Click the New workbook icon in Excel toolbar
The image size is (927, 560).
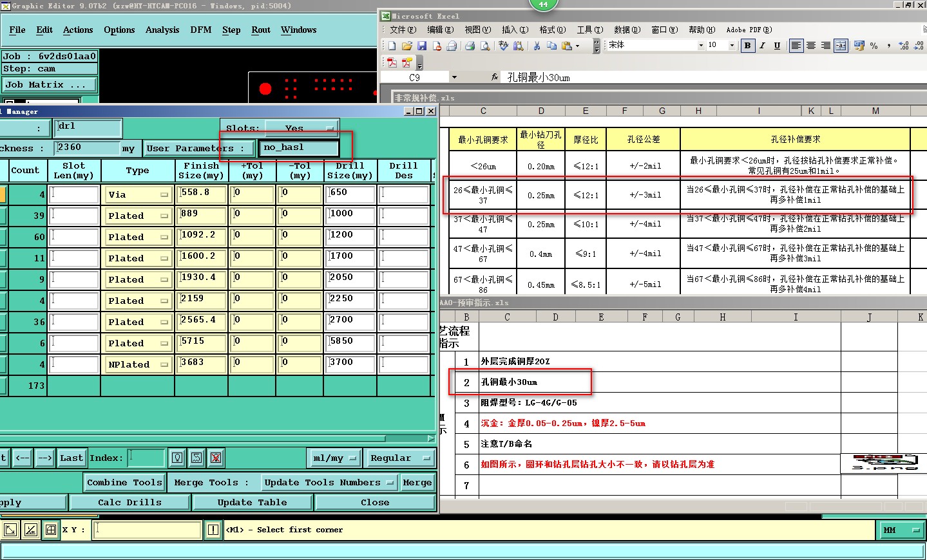392,46
